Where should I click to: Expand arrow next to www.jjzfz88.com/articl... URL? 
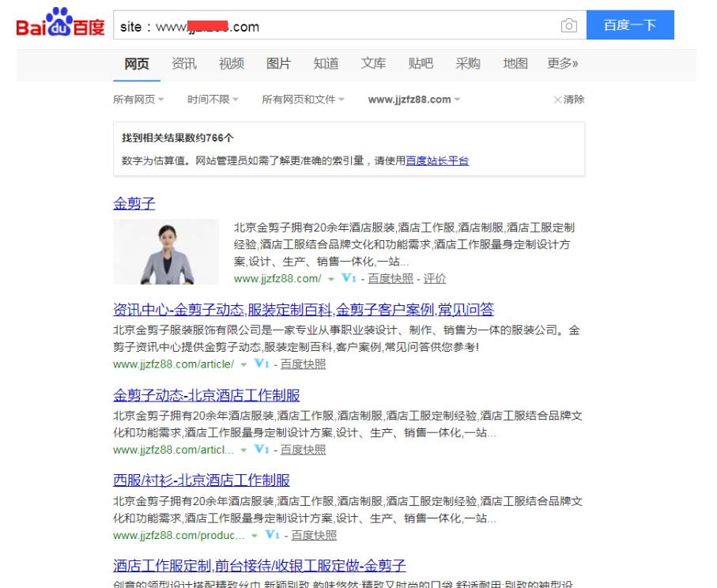243,450
